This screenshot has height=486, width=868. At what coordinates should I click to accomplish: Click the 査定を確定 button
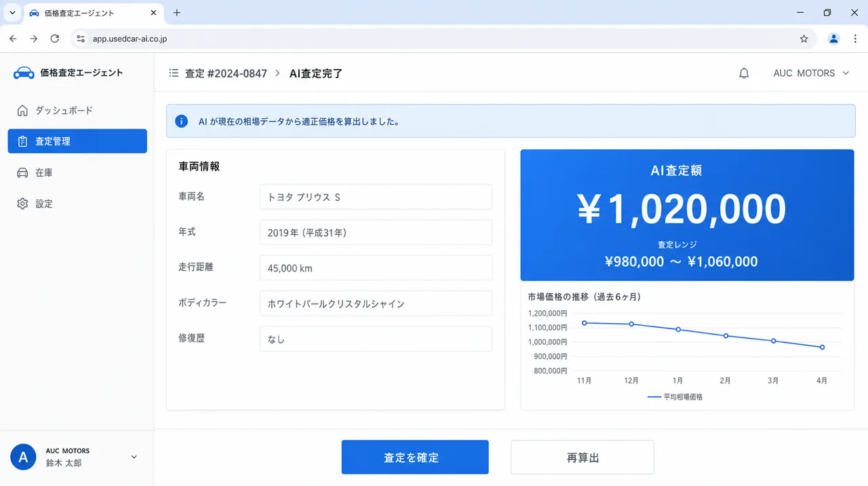[x=415, y=457]
